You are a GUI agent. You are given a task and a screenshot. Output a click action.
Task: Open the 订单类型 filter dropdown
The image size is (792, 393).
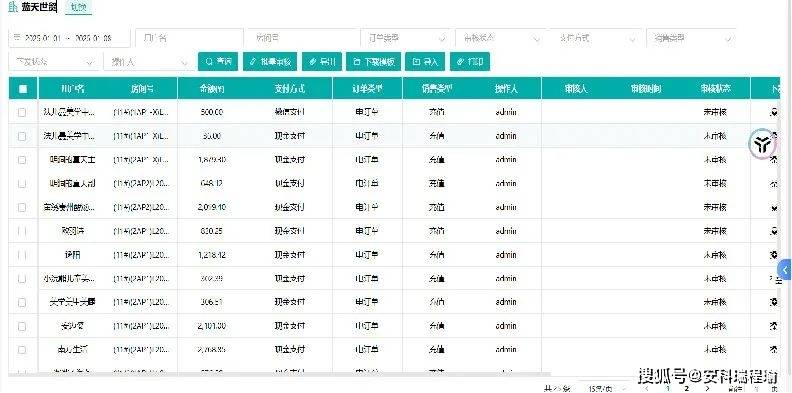406,38
